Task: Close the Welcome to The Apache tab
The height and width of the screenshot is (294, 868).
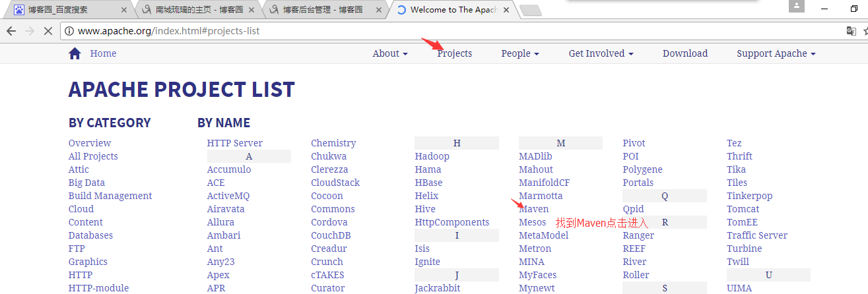Action: coord(507,10)
